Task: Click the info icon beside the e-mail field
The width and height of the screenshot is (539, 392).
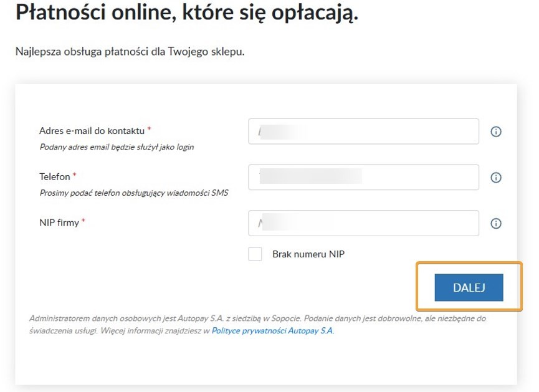Action: coord(496,131)
